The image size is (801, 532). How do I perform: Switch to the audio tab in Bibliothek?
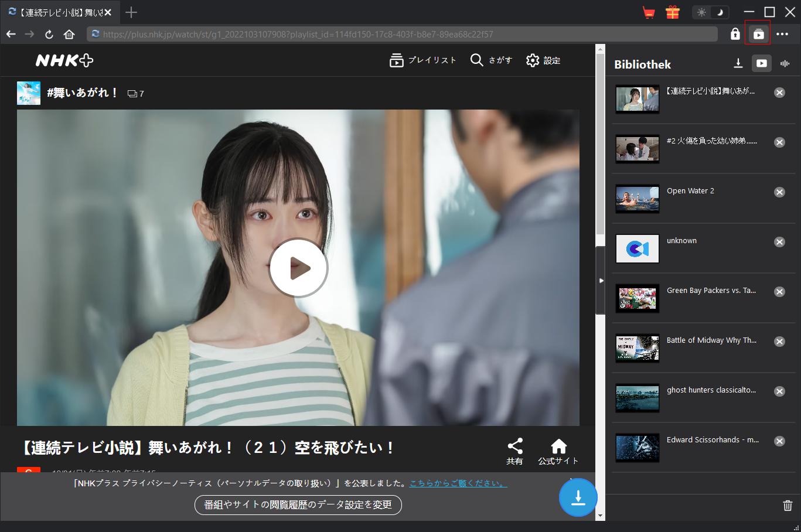(x=785, y=63)
